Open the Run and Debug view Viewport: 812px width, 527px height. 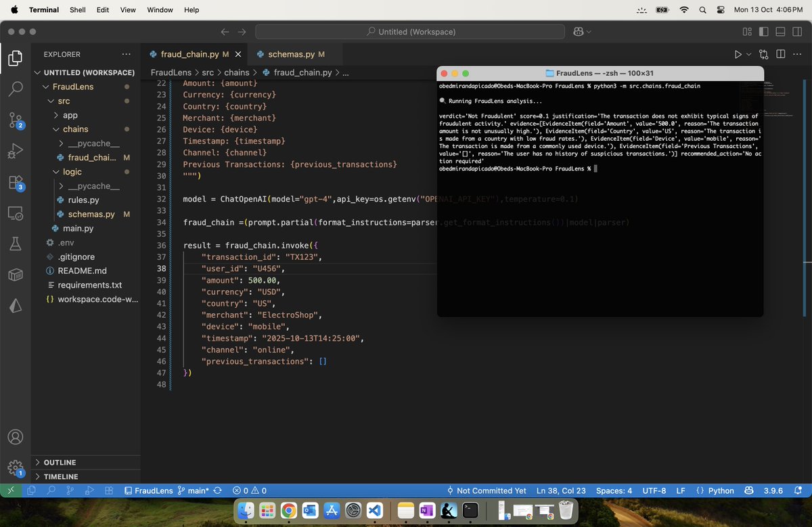tap(15, 151)
